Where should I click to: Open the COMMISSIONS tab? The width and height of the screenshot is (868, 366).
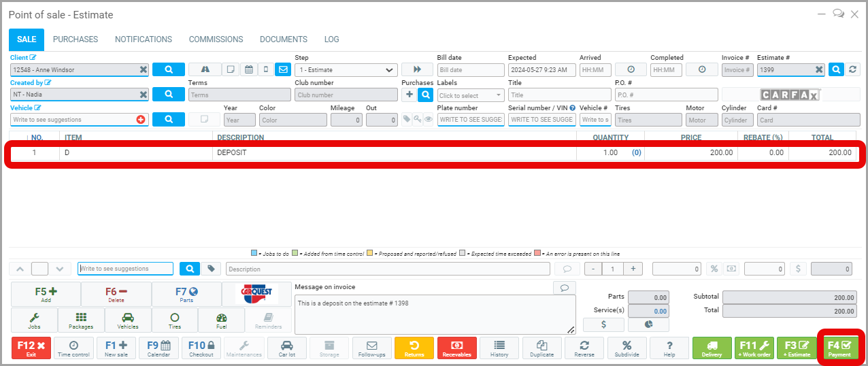[216, 39]
